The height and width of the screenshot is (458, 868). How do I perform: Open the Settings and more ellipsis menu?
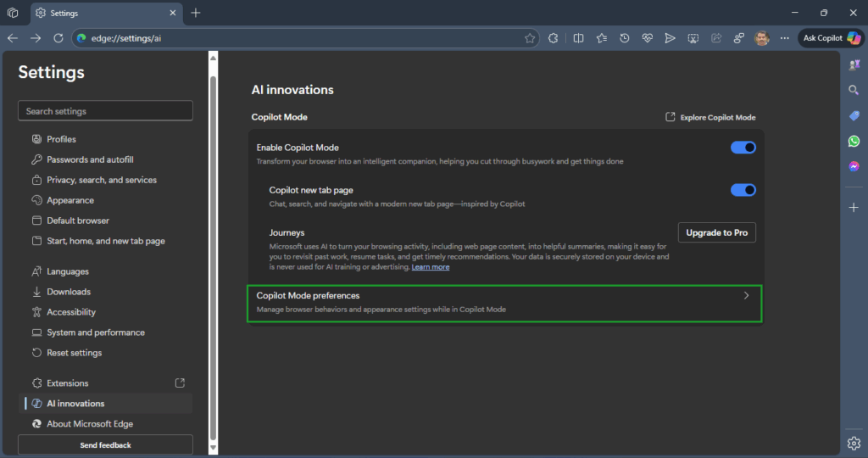[x=784, y=38]
